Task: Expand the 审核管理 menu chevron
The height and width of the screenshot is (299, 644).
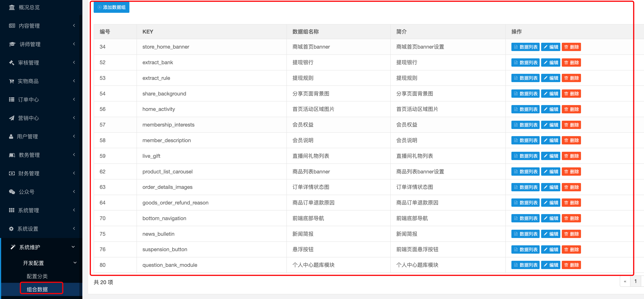Action: tap(74, 62)
